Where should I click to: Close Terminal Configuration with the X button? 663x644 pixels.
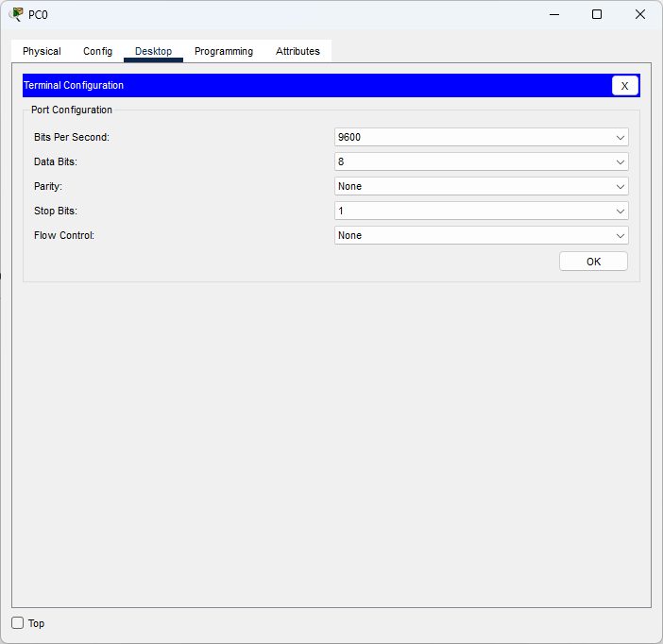pyautogui.click(x=624, y=86)
